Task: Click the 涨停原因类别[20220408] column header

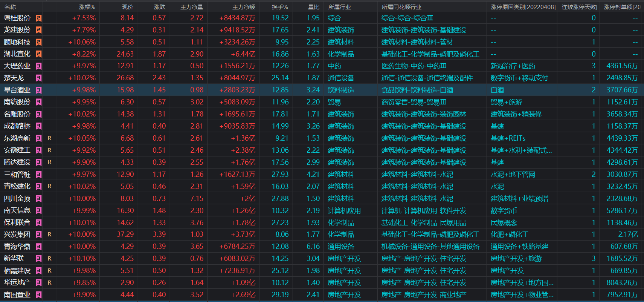Action: [x=523, y=7]
